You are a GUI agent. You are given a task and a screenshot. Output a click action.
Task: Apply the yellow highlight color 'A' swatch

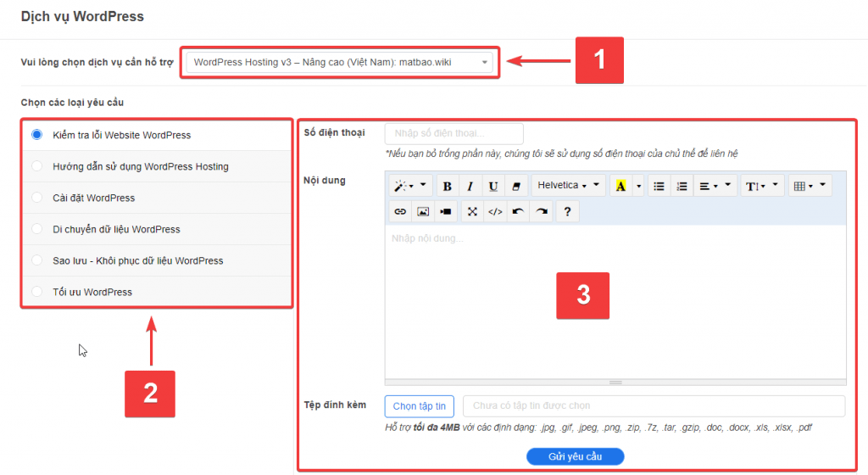(x=620, y=186)
